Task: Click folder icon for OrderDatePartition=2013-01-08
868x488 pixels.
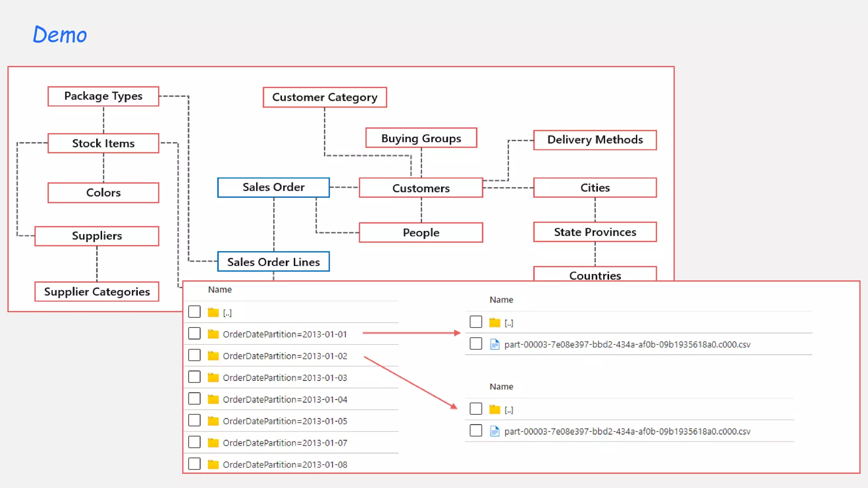Action: tap(213, 465)
